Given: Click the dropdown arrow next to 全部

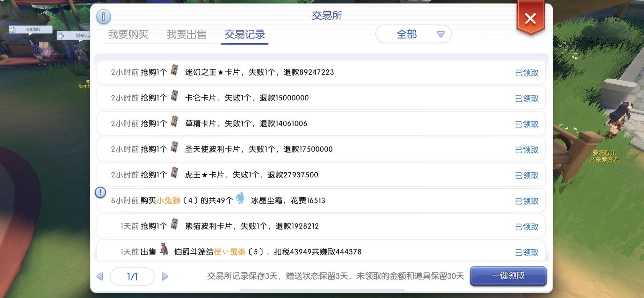Looking at the screenshot, I should (441, 34).
